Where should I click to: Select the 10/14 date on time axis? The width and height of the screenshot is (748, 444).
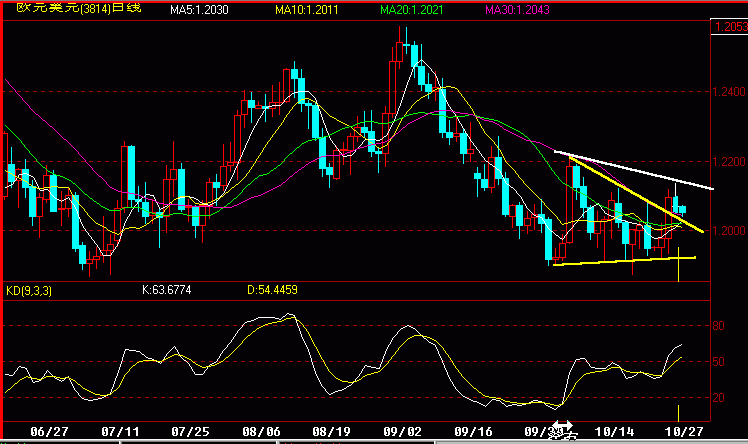[x=614, y=432]
